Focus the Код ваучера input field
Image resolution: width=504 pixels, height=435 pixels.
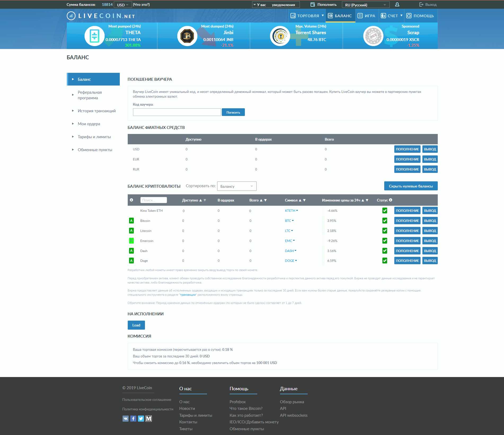coord(177,112)
